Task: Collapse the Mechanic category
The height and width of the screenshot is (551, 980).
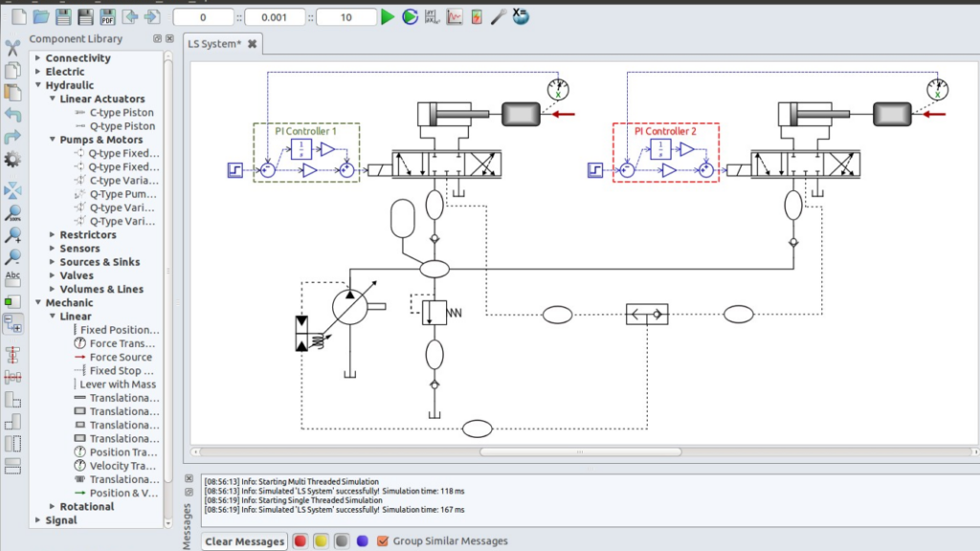Action: (38, 302)
